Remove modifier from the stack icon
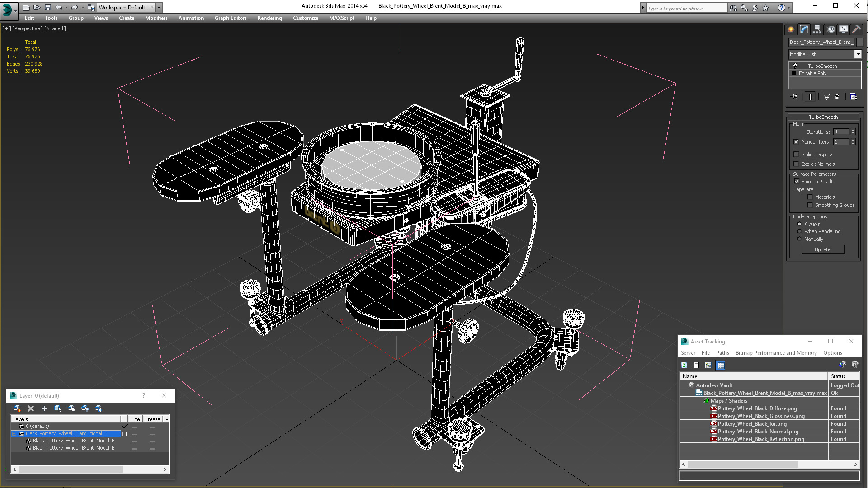This screenshot has height=488, width=868. click(837, 97)
